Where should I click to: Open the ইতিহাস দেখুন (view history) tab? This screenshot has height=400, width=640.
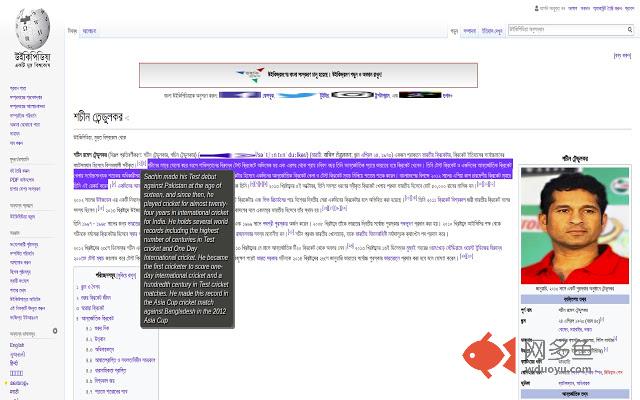(x=492, y=31)
